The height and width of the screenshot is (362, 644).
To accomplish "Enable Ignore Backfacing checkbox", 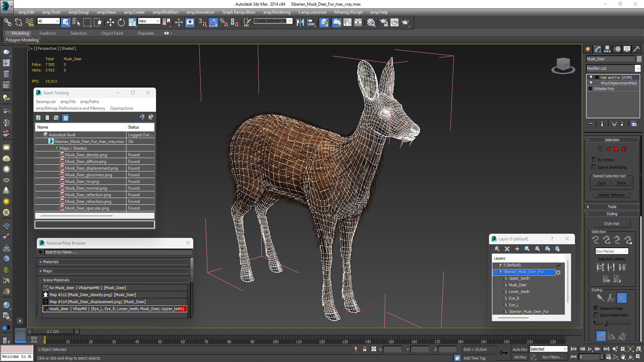I will [x=594, y=167].
